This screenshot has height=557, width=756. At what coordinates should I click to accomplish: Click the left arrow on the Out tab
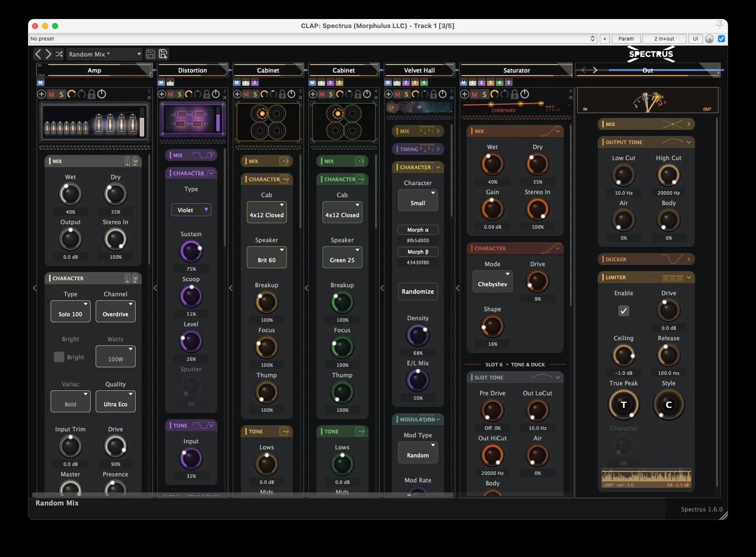click(x=584, y=70)
